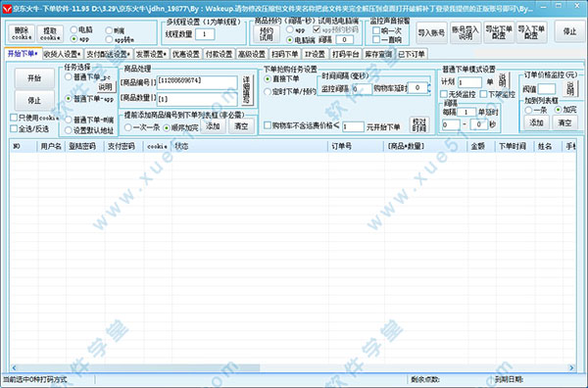Select the 一次一条 radio option
Image resolution: width=588 pixels, height=388 pixels.
[x=127, y=127]
